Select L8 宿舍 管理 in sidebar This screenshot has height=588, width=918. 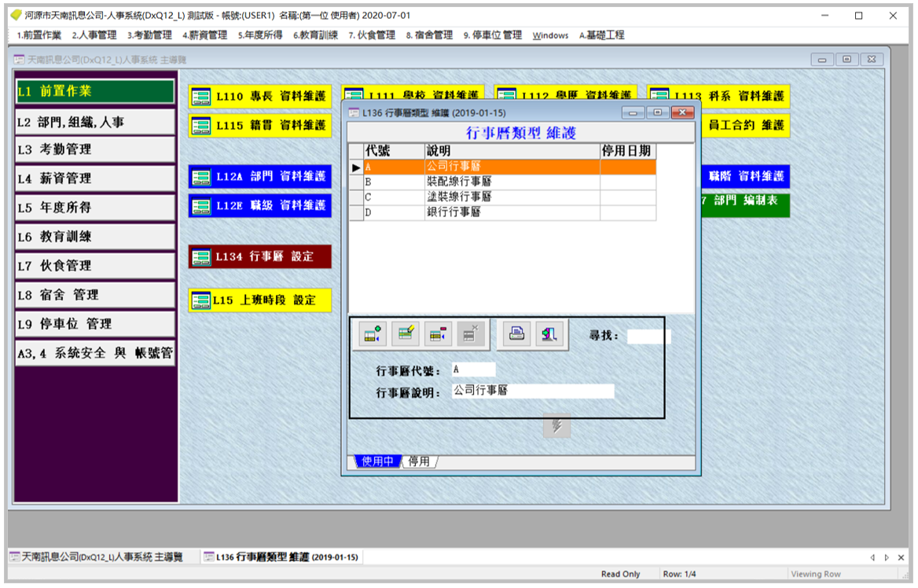(x=94, y=295)
